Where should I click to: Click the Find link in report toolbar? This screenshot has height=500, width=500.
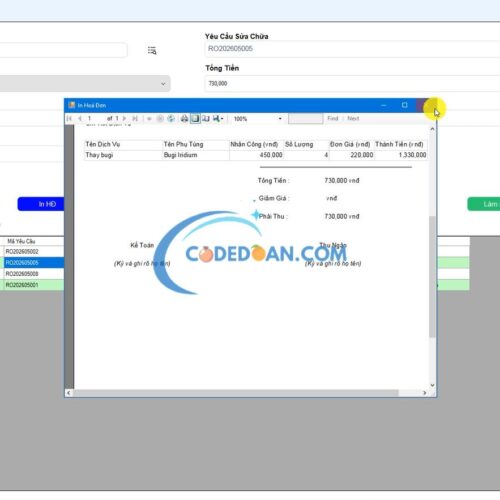[333, 119]
